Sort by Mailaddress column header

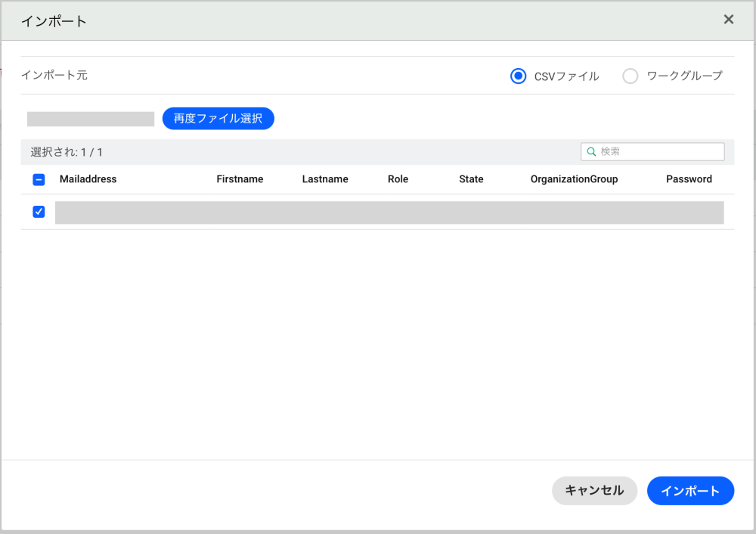point(88,179)
